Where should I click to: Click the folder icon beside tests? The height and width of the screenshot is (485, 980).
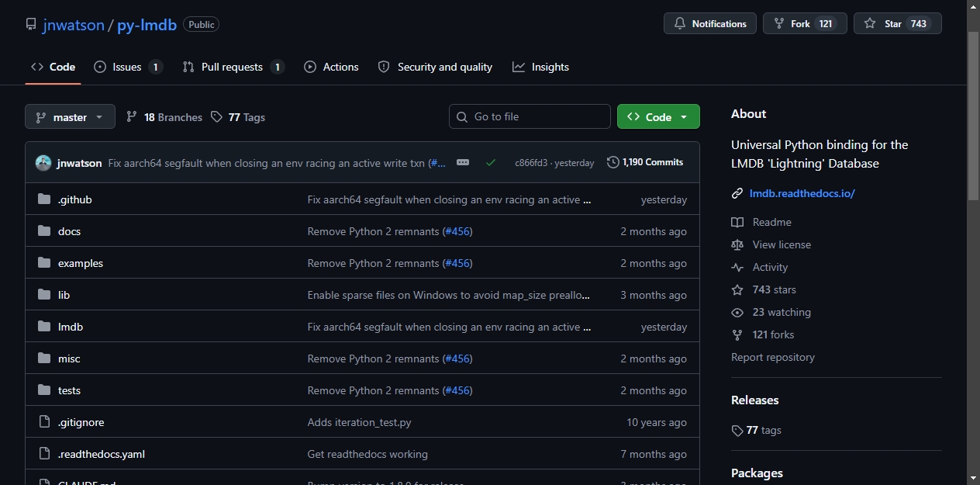44,390
